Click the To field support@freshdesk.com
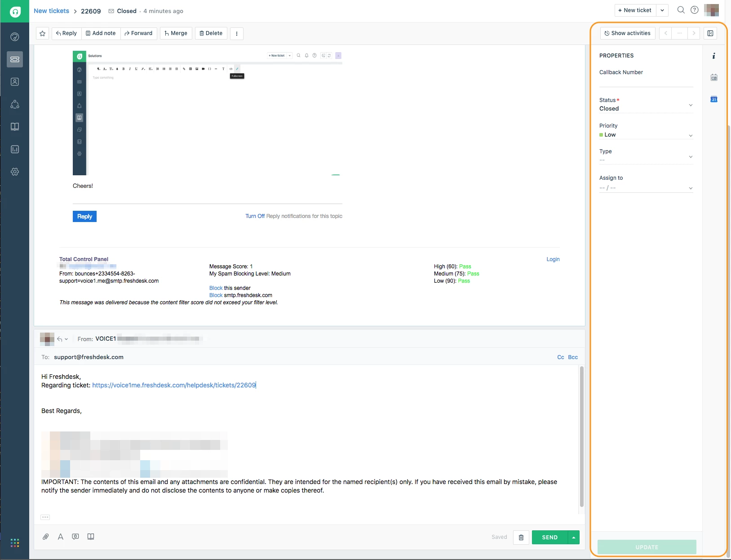The image size is (731, 560). click(x=89, y=357)
